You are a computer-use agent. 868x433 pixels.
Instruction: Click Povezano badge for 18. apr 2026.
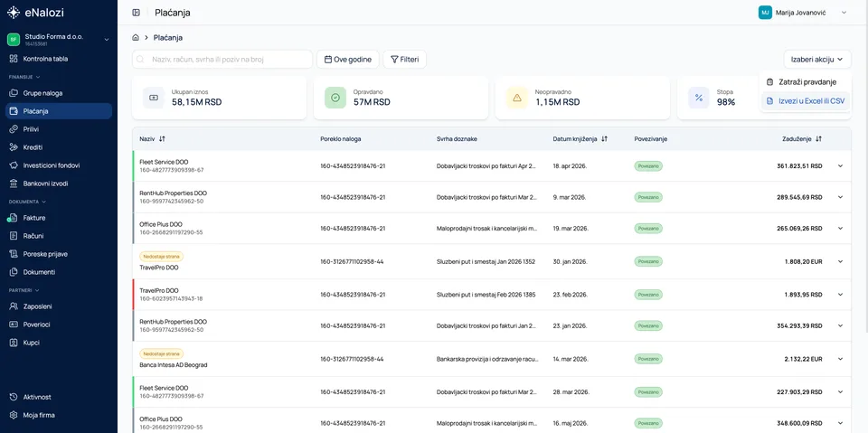(648, 165)
